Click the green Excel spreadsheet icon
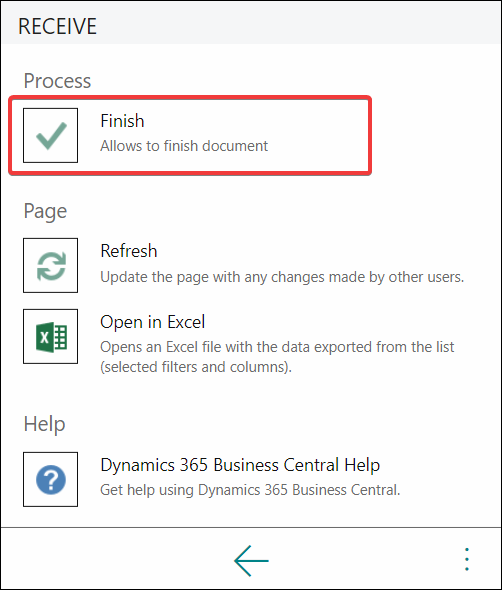 click(x=50, y=336)
